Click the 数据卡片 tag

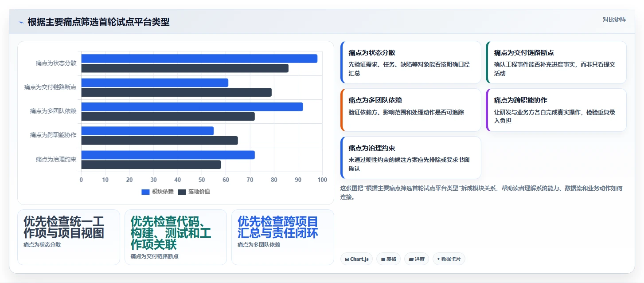tap(449, 259)
